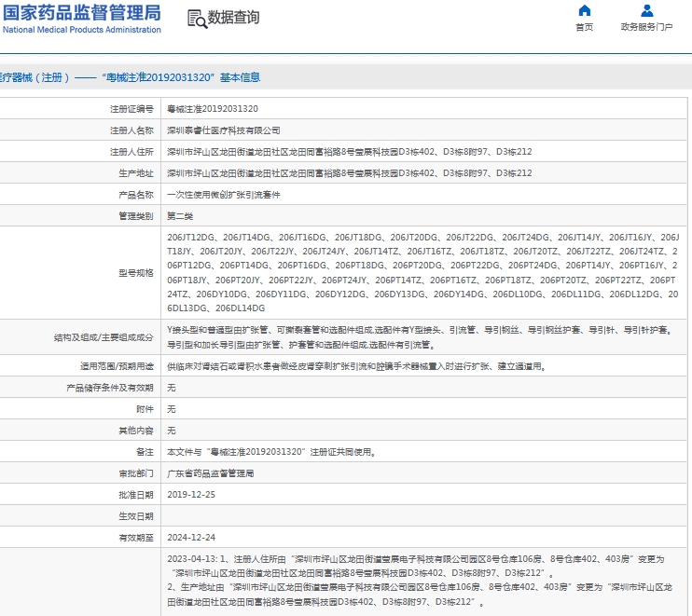Click the structure description beginning Y接头型和普通型

pyautogui.click(x=422, y=337)
